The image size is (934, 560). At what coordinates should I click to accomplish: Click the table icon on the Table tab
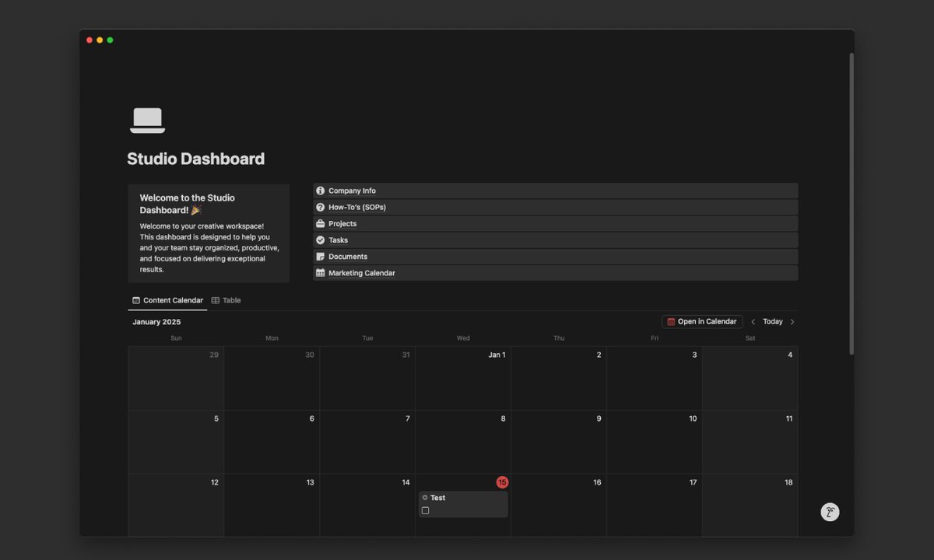pos(216,300)
